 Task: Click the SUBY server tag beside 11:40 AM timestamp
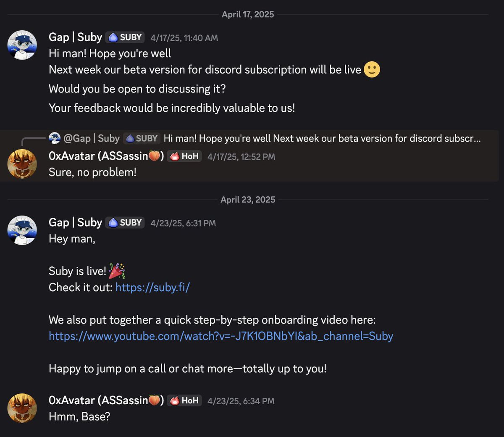pyautogui.click(x=125, y=37)
